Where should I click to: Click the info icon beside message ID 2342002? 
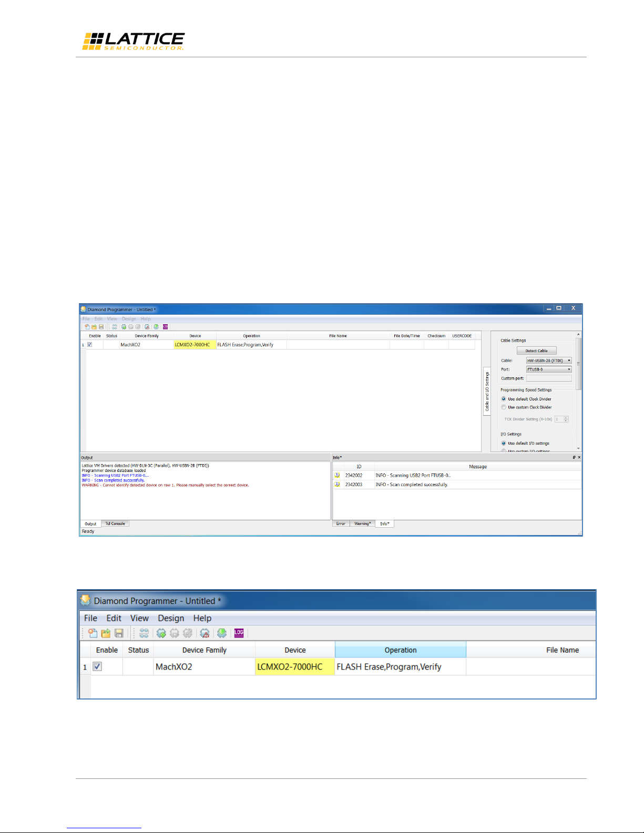point(337,475)
